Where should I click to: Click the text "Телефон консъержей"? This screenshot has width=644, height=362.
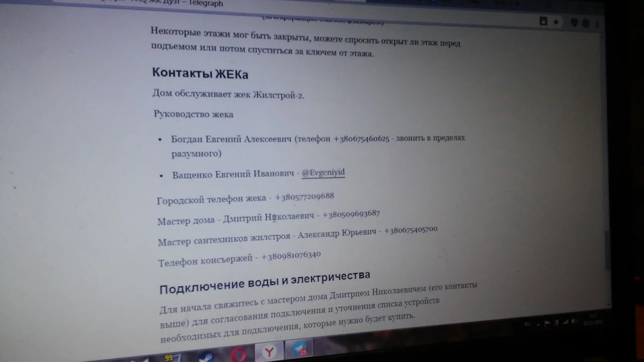click(x=205, y=260)
